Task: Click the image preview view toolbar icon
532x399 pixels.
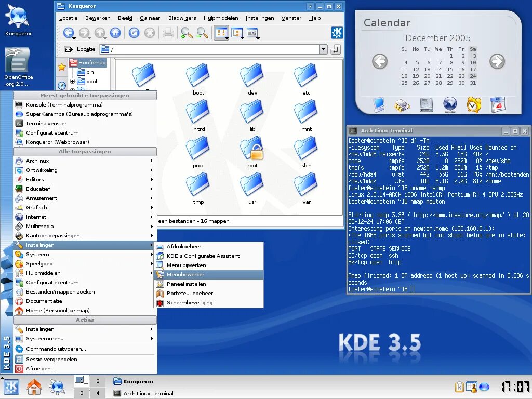Action: point(253,33)
